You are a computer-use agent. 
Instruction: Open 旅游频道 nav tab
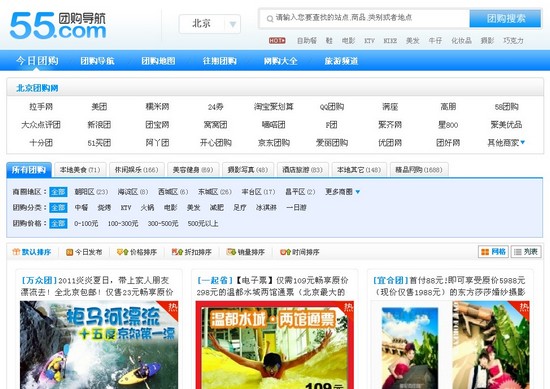tap(341, 61)
